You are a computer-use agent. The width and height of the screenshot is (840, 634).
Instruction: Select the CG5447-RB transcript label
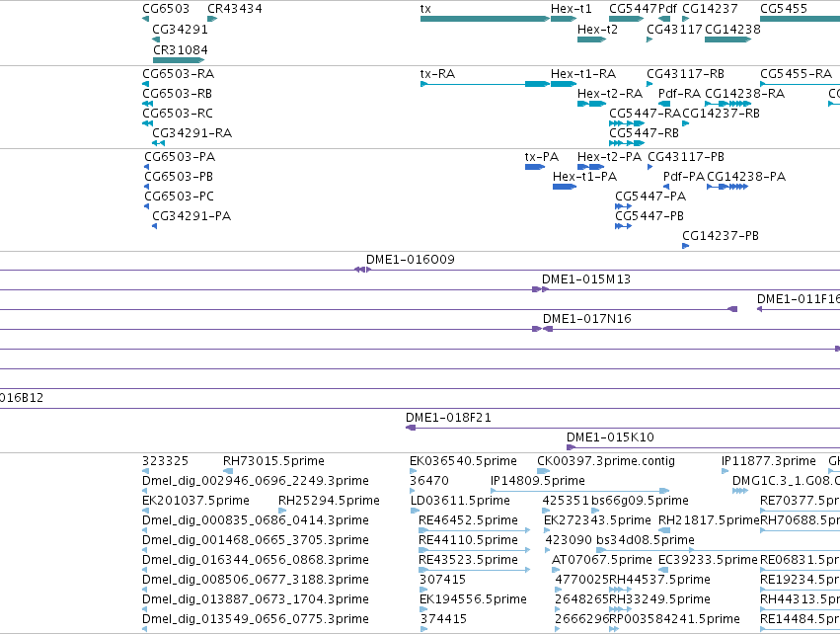click(644, 133)
